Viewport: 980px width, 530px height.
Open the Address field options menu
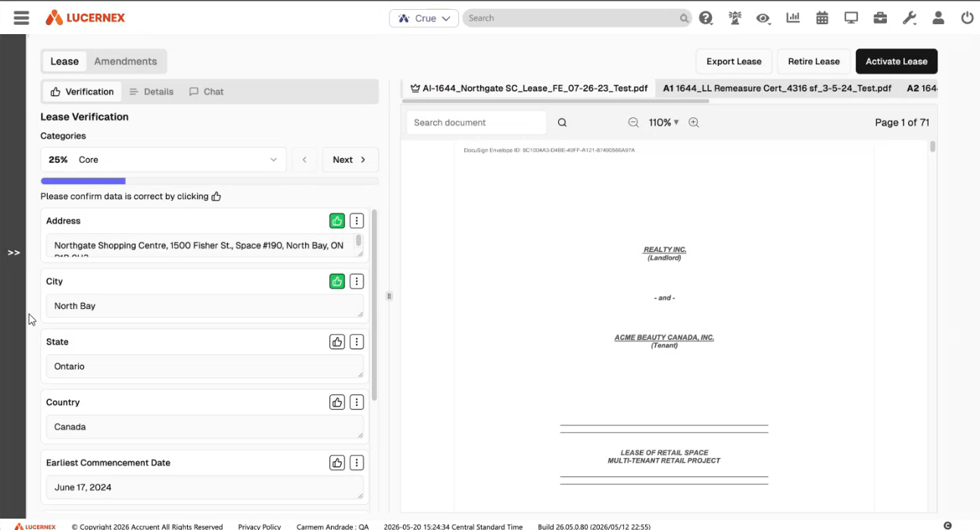click(x=357, y=221)
